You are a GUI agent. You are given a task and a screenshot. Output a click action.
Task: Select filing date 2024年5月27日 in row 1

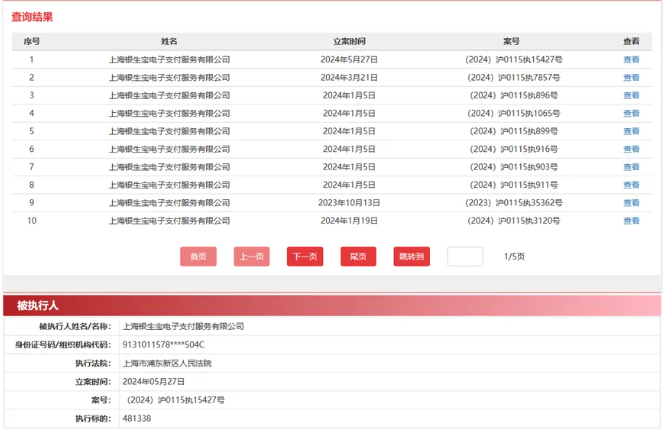[349, 60]
